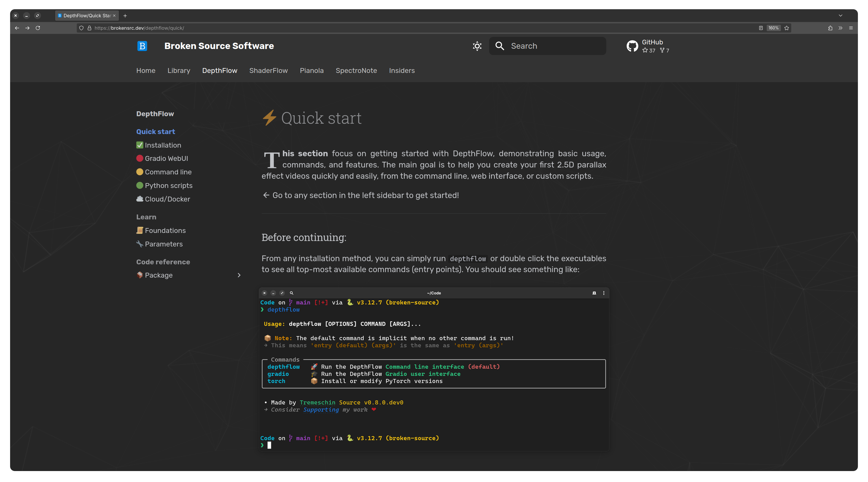Viewport: 868px width, 482px height.
Task: Open the browser extensions icon
Action: click(x=830, y=28)
